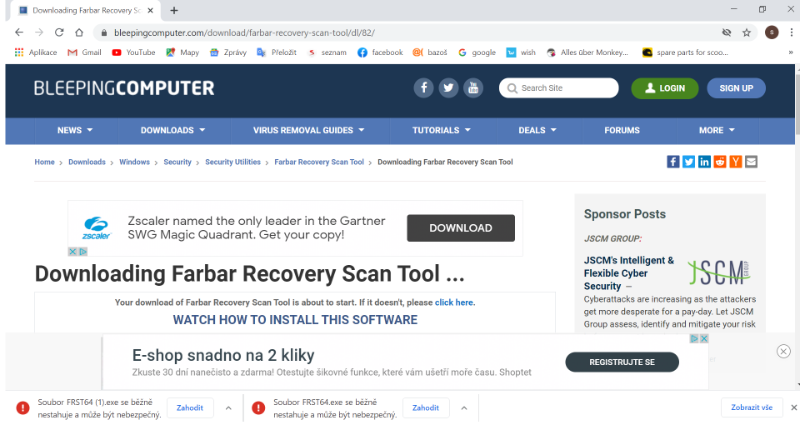The width and height of the screenshot is (800, 425).
Task: Open google bookmark
Action: pos(477,52)
